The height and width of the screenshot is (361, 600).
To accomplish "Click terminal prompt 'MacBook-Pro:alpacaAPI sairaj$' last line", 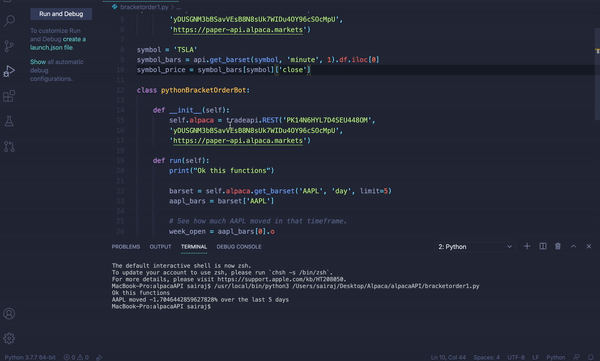I will pos(161,306).
